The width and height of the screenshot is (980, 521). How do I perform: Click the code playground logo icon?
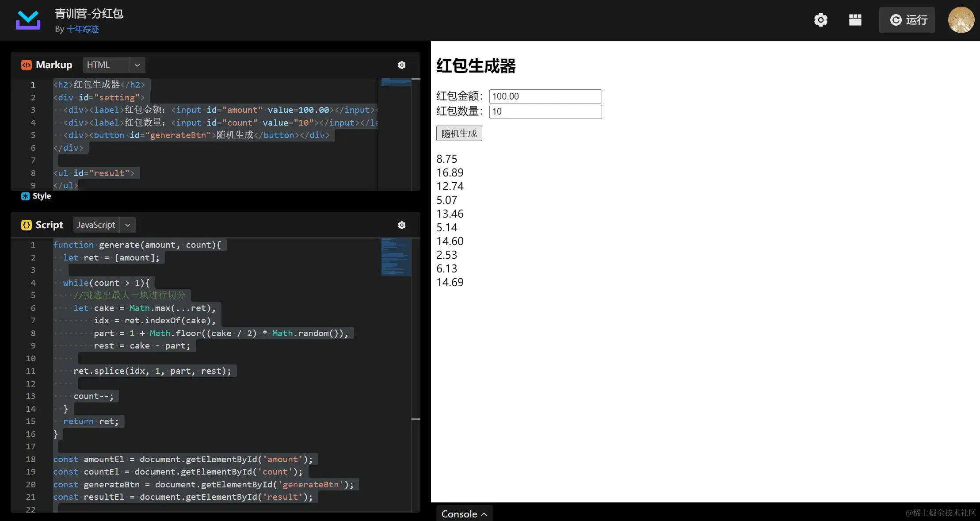coord(28,20)
